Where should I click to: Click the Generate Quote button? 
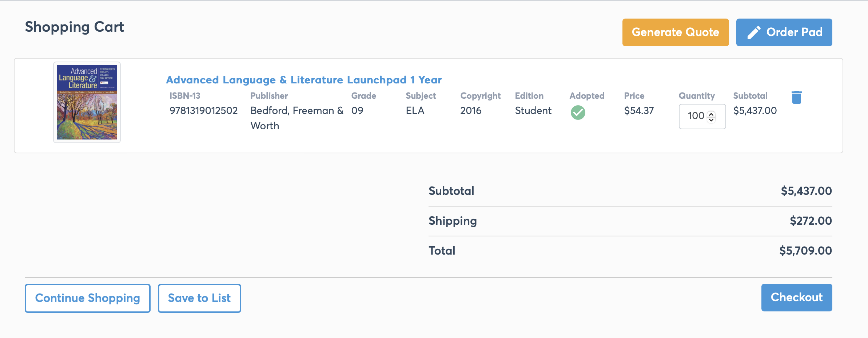click(676, 32)
